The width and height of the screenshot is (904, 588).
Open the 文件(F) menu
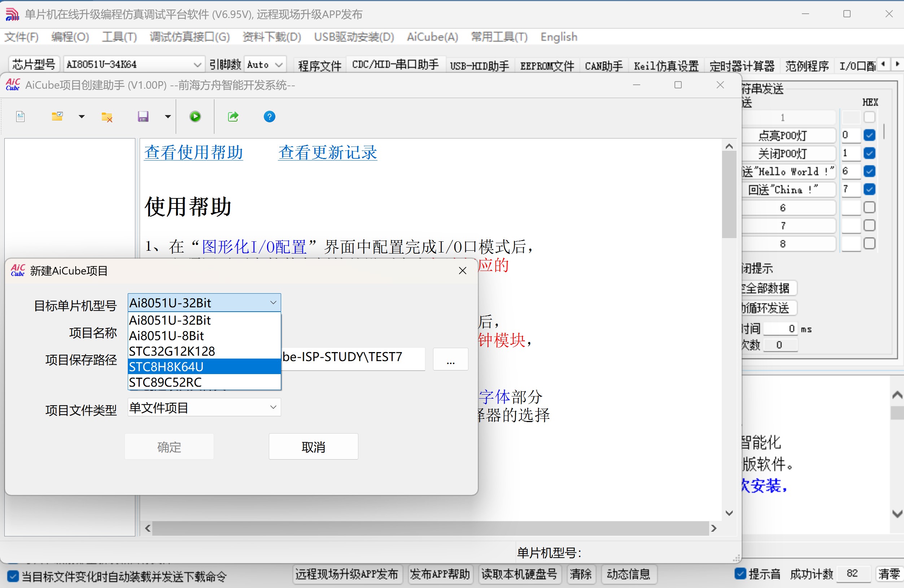[x=21, y=37]
